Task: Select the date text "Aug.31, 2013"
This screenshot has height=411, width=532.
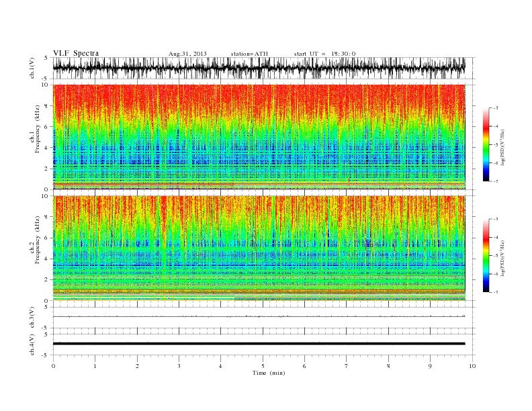Action: [187, 54]
